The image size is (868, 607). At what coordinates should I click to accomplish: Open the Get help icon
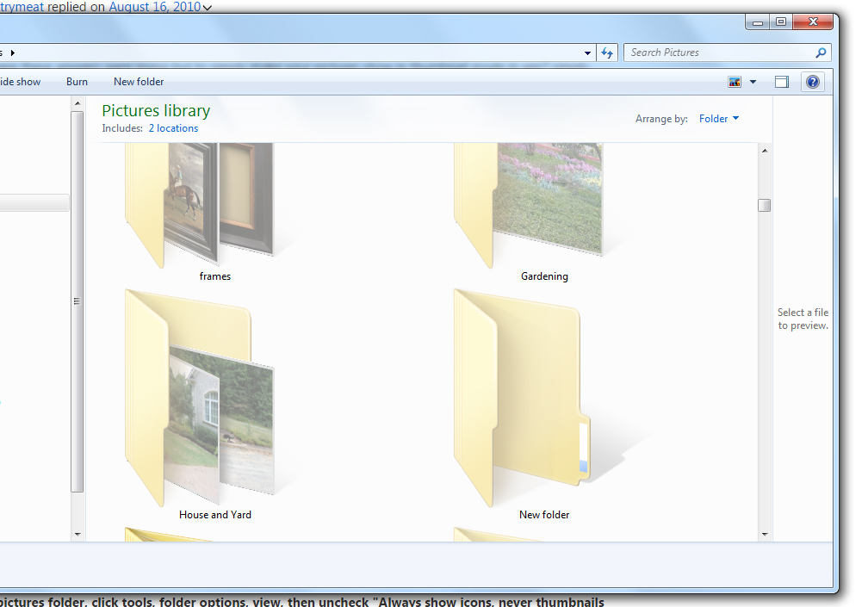coord(813,82)
